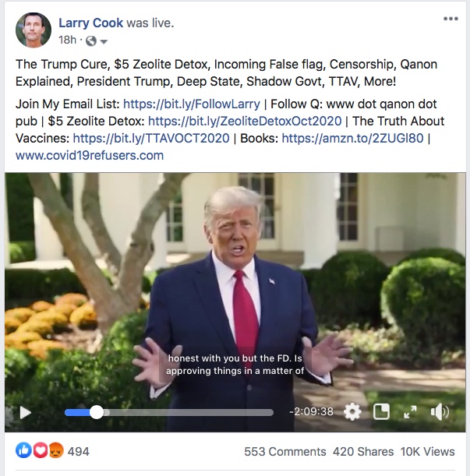This screenshot has width=470, height=476.
Task: Open the bit.ly/FollowLarry link
Action: 192,104
